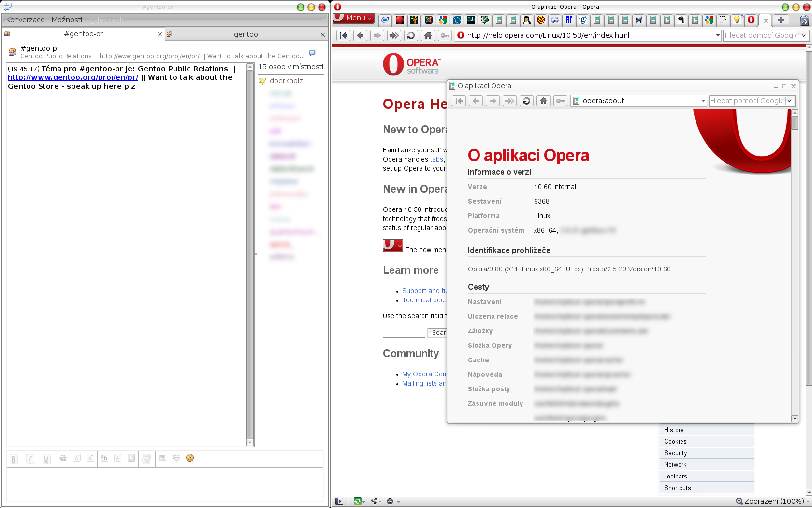Pick the text background color button in the chat toolbar

(131, 458)
